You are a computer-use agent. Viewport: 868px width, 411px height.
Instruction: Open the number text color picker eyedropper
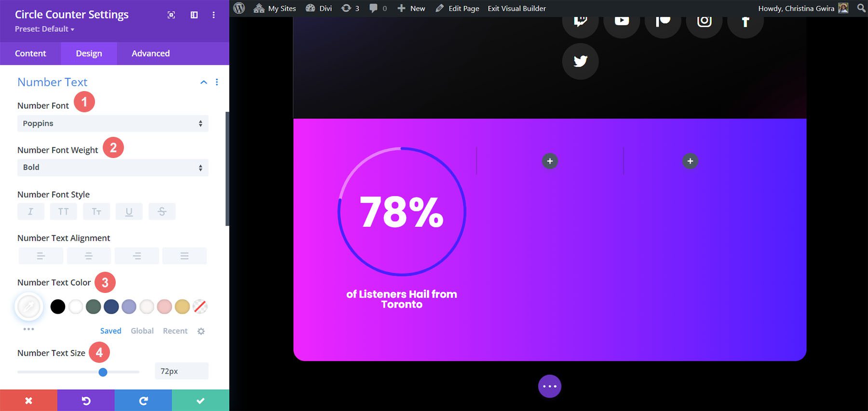29,306
